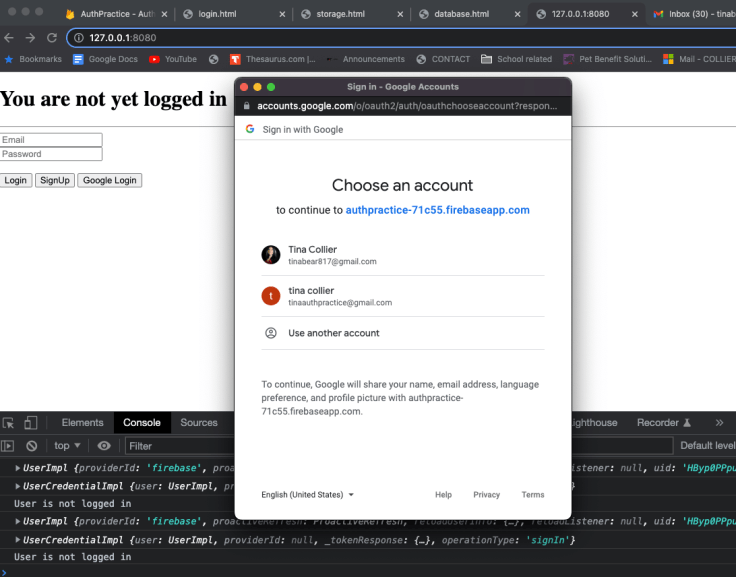This screenshot has height=577, width=736.
Task: Close the login.html tab
Action: [x=282, y=14]
